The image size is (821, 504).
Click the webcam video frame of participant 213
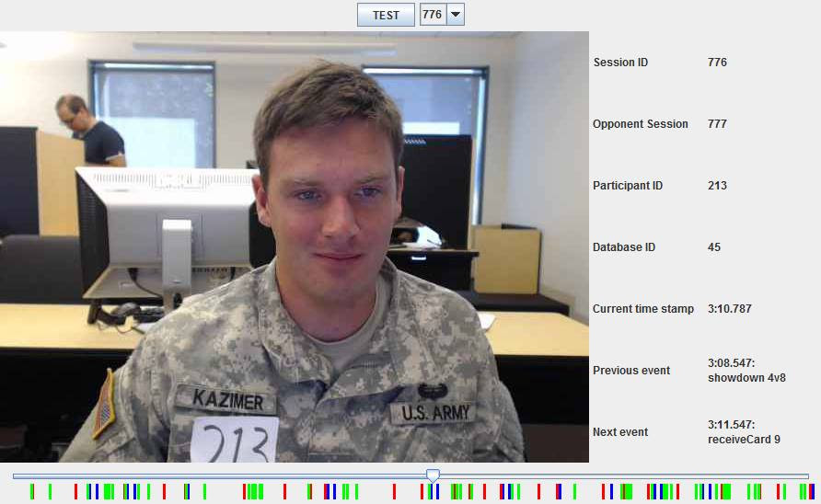tap(295, 246)
